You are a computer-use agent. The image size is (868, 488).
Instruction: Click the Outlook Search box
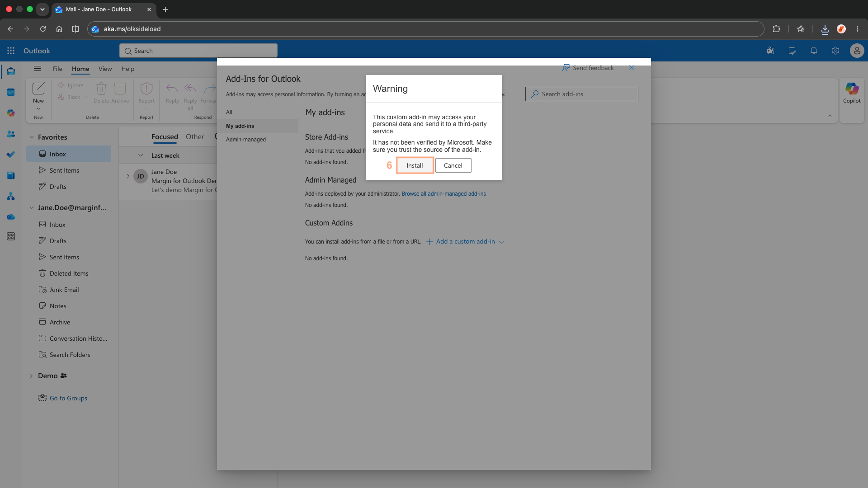coord(198,51)
